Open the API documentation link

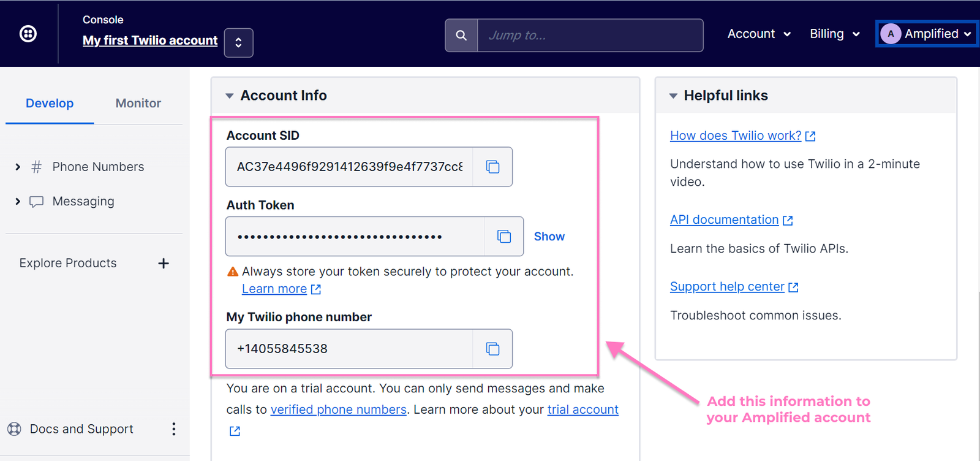point(724,220)
